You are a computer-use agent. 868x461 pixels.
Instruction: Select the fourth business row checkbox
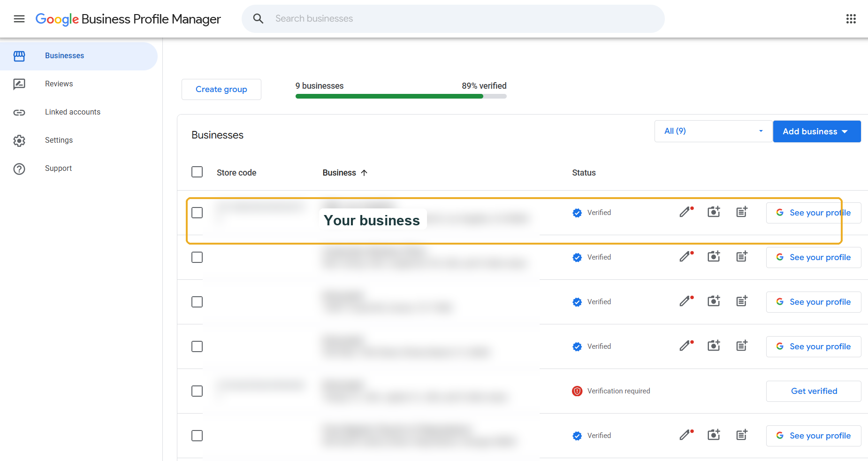[x=197, y=346]
